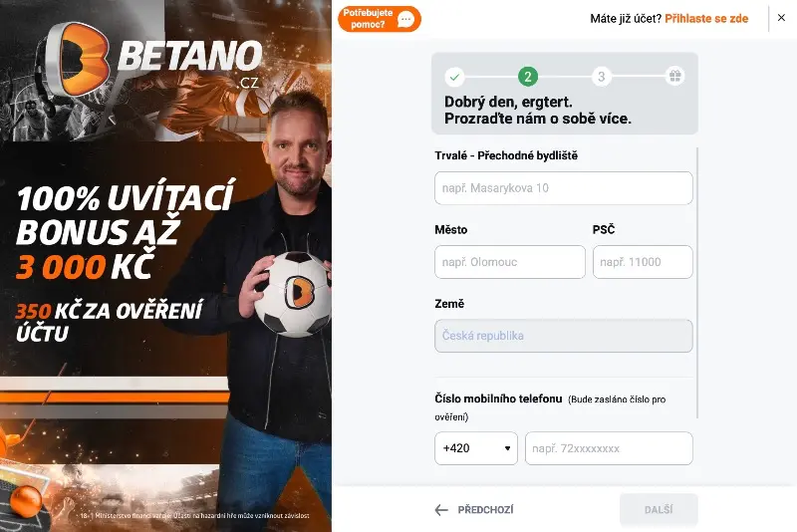Focus the mobile phone number field

[x=609, y=448]
